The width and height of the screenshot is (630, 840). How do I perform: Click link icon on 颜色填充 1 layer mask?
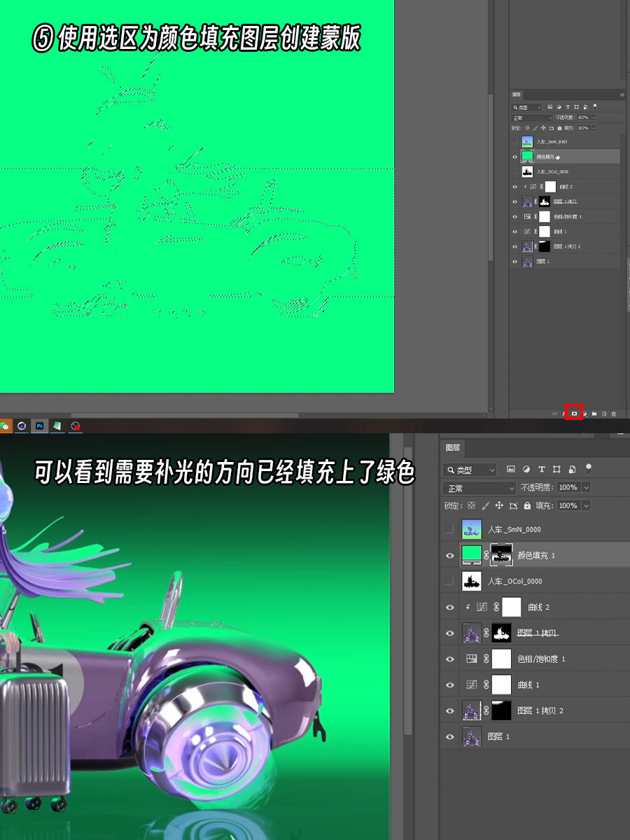486,555
